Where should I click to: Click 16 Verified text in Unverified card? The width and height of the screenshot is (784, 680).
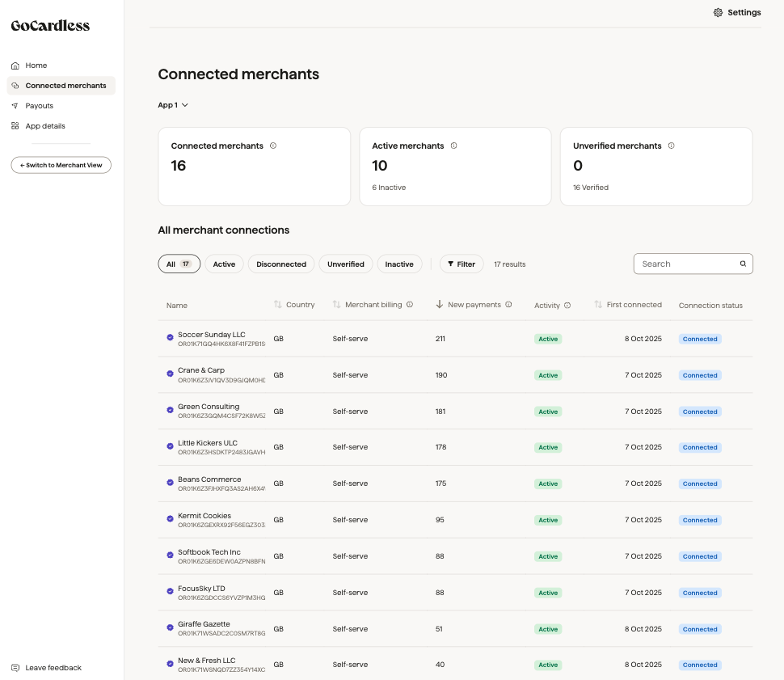[591, 187]
